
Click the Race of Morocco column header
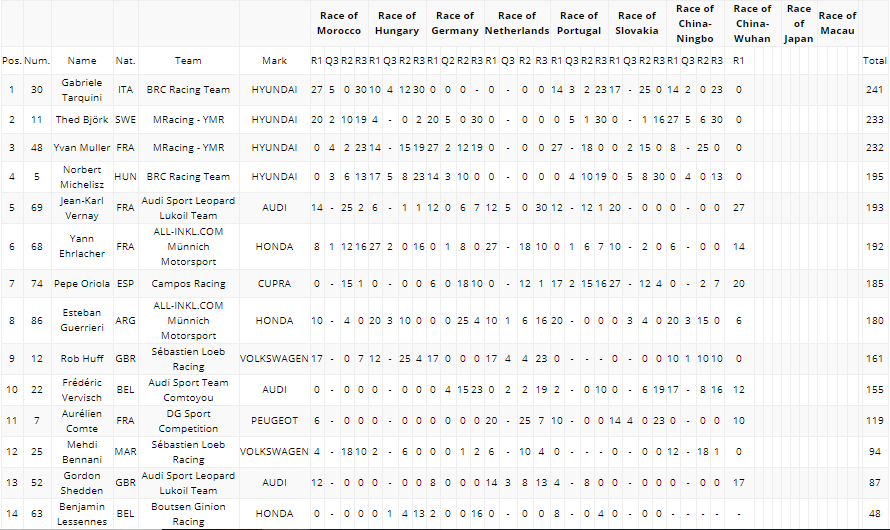click(339, 23)
